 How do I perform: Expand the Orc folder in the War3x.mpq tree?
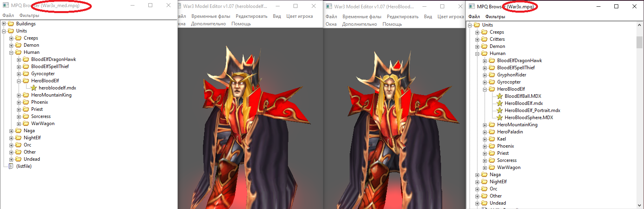pos(477,189)
